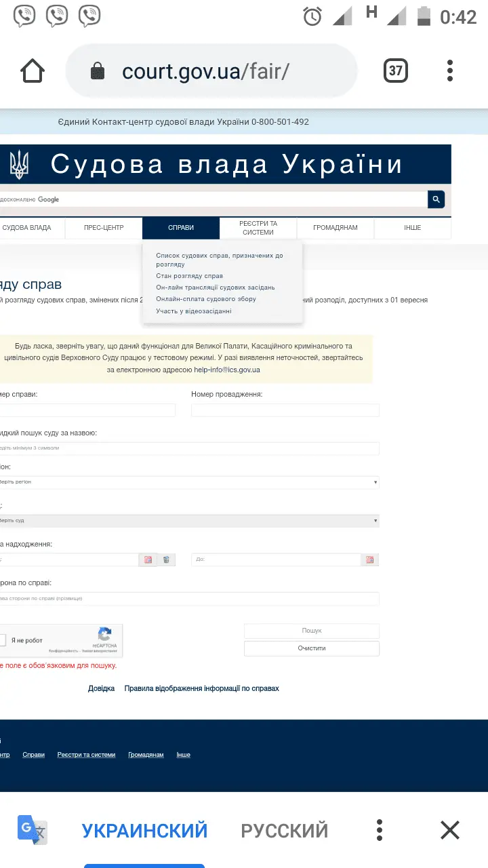This screenshot has width=488, height=868.
Task: Open the 'РЕЄСТРИ ТА СИСТЕМИ' menu
Action: [x=258, y=228]
